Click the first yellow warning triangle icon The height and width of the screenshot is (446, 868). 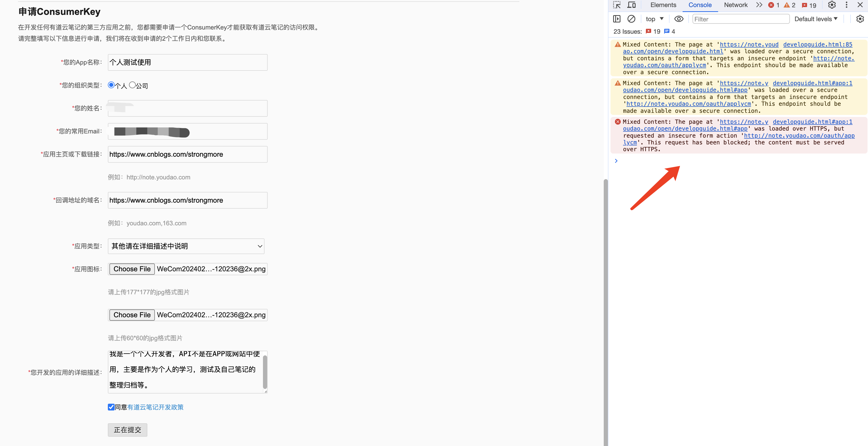pyautogui.click(x=618, y=44)
